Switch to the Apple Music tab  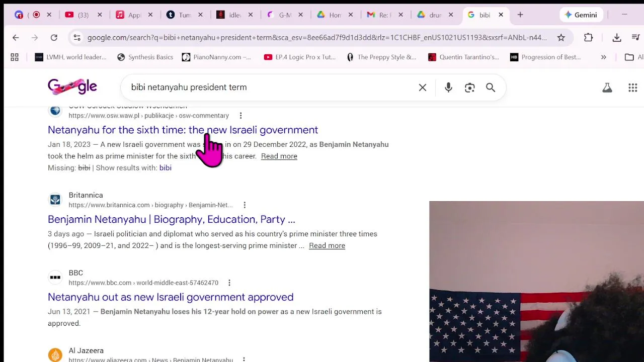click(x=133, y=15)
